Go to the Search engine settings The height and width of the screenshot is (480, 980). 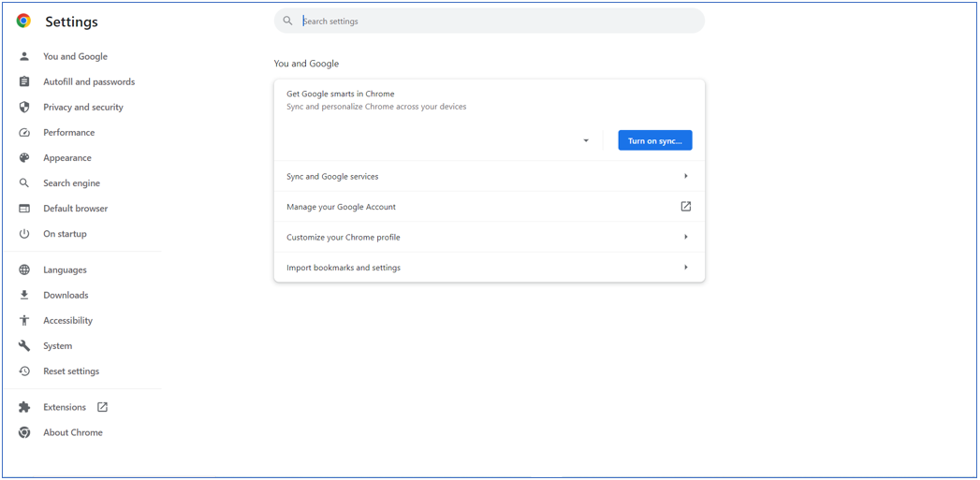point(71,183)
